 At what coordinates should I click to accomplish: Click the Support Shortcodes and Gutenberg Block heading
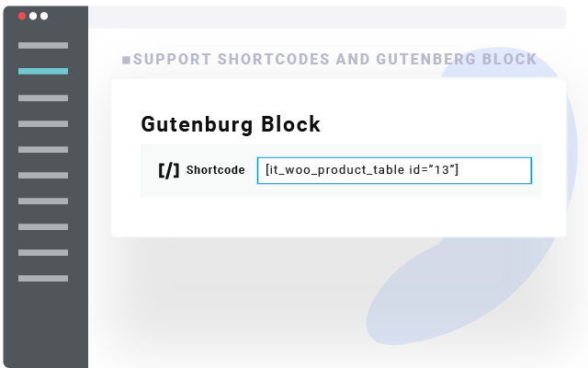334,60
